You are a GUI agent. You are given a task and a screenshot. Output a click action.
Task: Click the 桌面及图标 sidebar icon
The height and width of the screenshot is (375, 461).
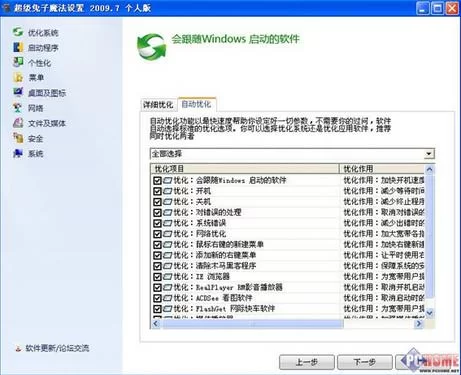pyautogui.click(x=18, y=92)
